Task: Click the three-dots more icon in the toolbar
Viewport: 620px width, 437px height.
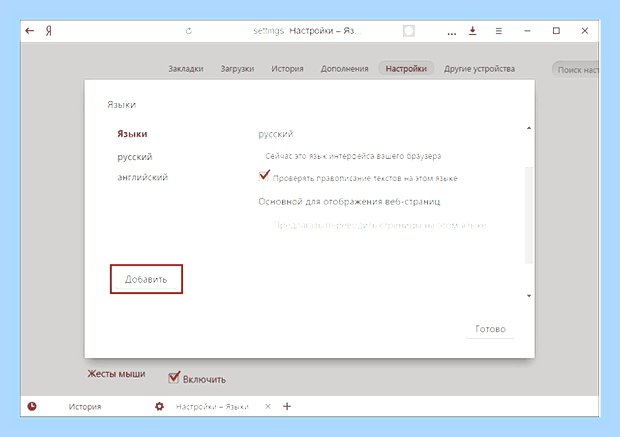Action: [452, 34]
